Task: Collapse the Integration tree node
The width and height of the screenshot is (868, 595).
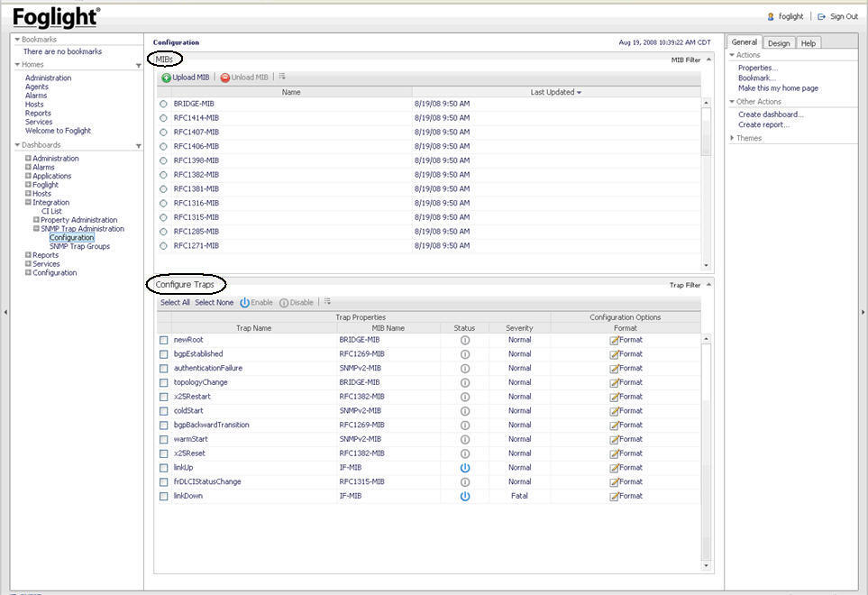Action: tap(28, 203)
